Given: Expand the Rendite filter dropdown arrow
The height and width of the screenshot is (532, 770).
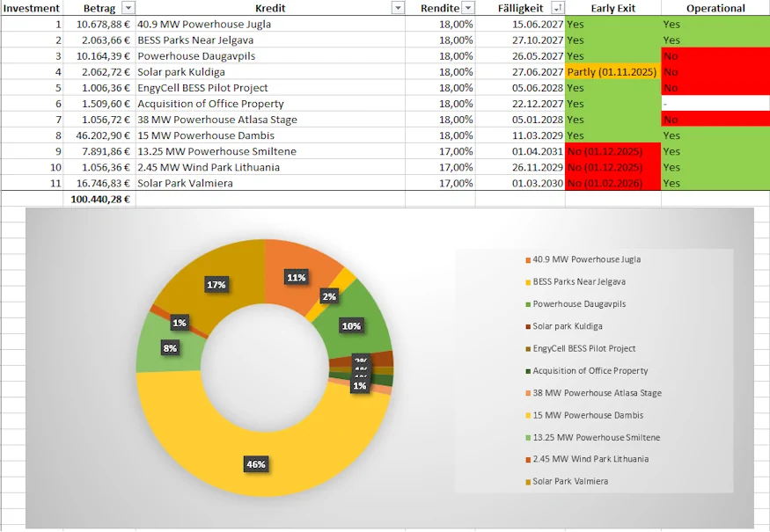Looking at the screenshot, I should coord(468,8).
